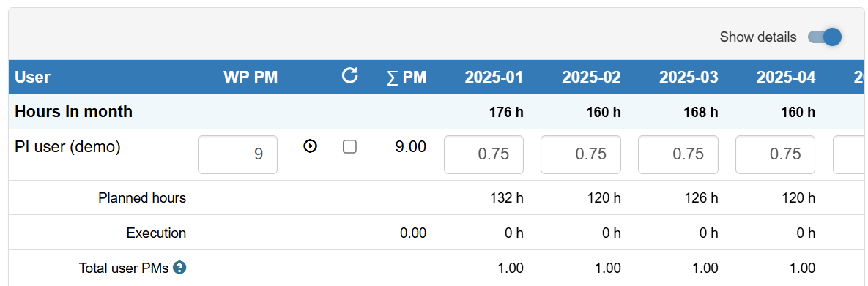Viewport: 868px width, 286px height.
Task: Click the ∑ PM column header
Action: click(407, 77)
